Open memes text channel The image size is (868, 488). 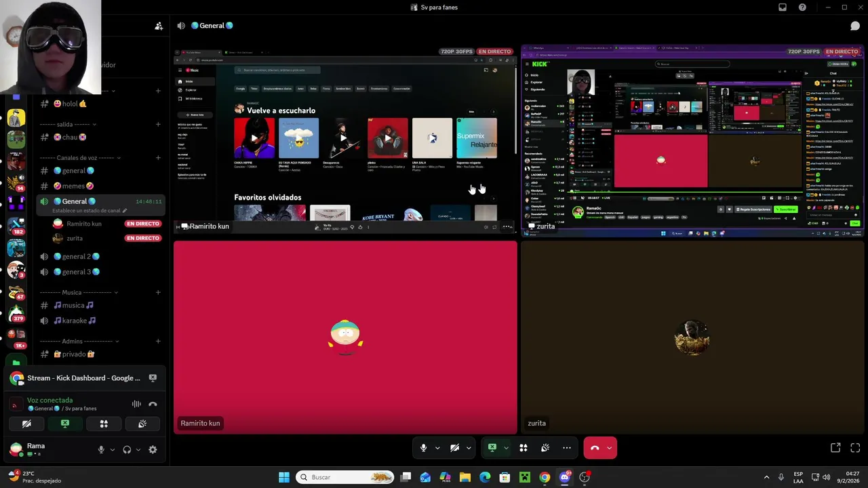[x=100, y=186]
